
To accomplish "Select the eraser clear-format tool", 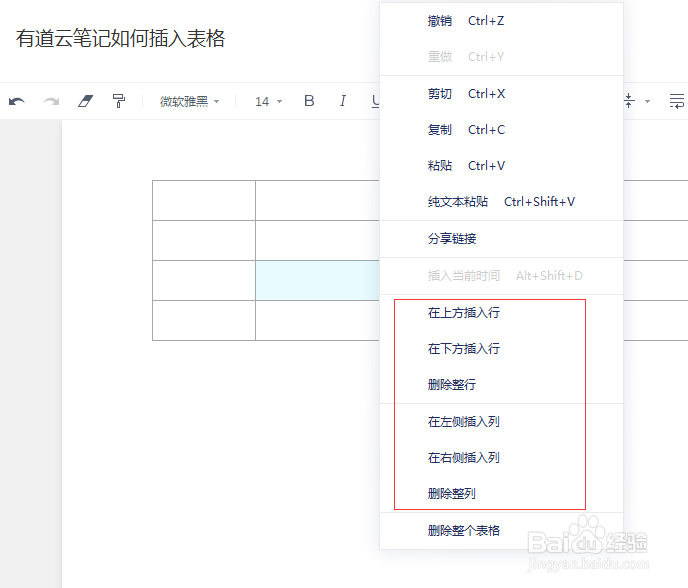I will point(86,101).
